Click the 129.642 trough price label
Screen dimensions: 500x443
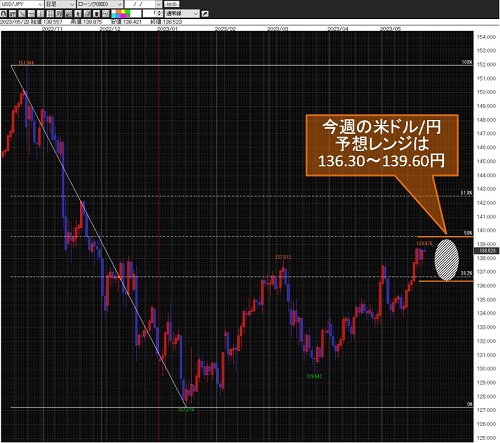(x=314, y=376)
